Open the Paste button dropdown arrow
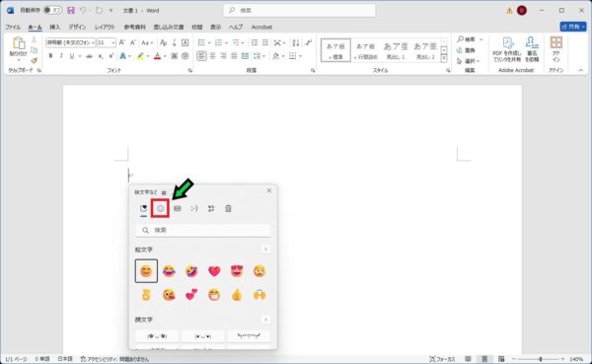 click(18, 60)
